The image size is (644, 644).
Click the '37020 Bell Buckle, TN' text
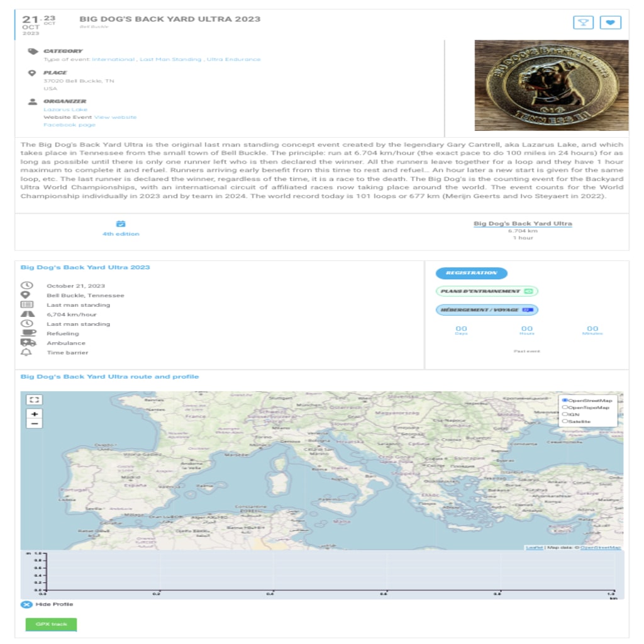[79, 81]
